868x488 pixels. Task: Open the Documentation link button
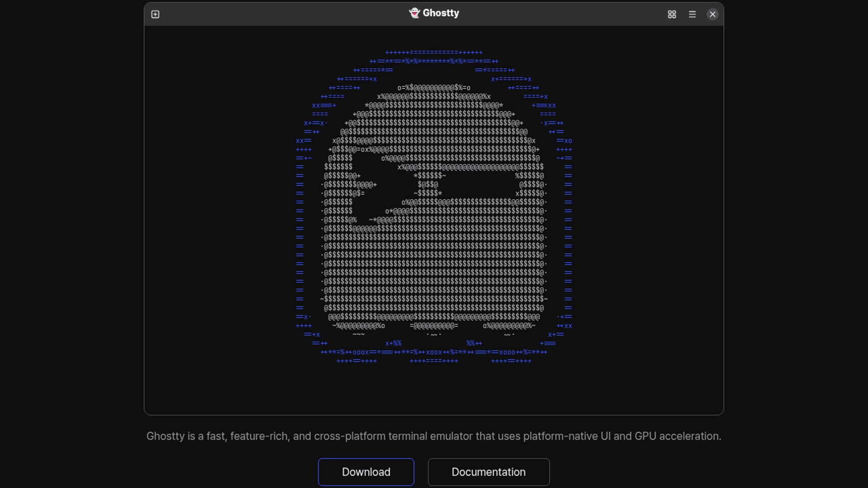click(488, 472)
